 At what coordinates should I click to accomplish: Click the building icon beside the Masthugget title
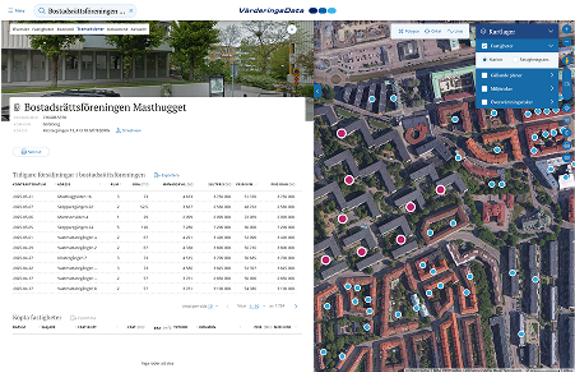[17, 107]
